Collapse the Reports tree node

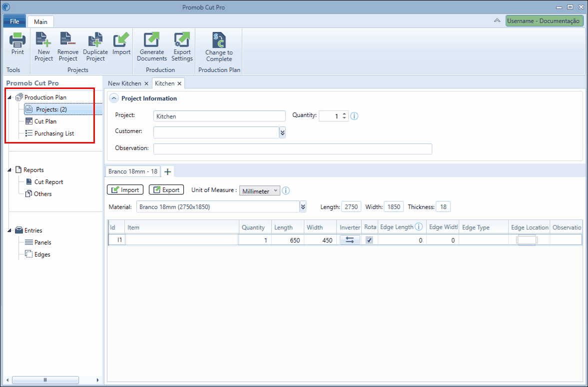[x=9, y=170]
